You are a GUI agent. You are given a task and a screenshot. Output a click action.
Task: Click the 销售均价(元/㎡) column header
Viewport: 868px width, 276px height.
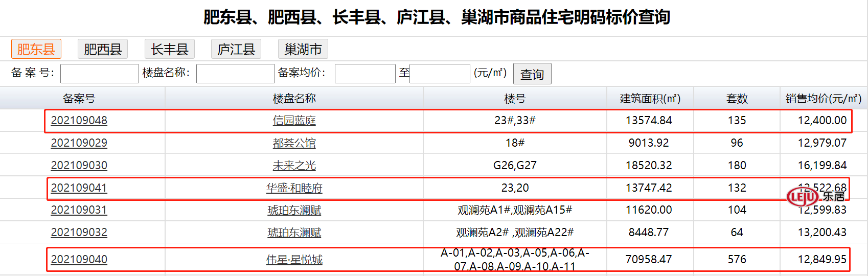[x=824, y=99]
